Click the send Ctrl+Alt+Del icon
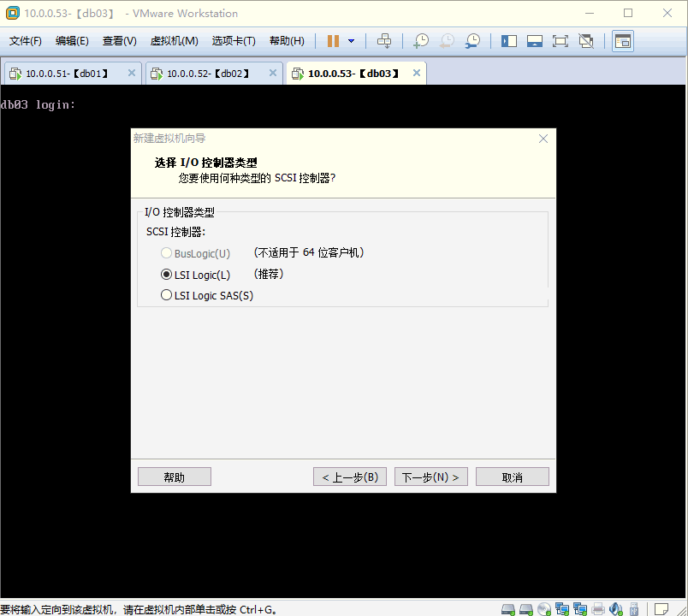Image resolution: width=688 pixels, height=616 pixels. click(384, 41)
